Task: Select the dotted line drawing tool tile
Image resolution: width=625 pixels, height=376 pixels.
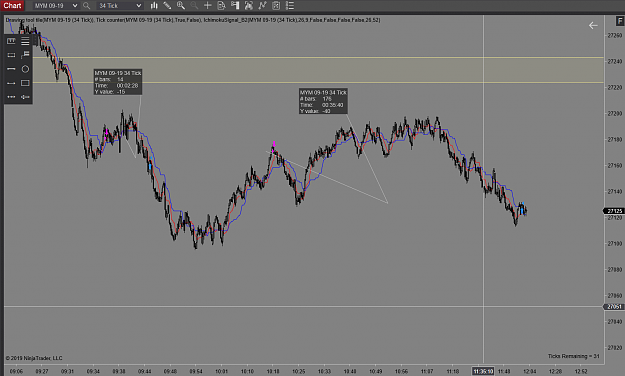Action: click(11, 97)
